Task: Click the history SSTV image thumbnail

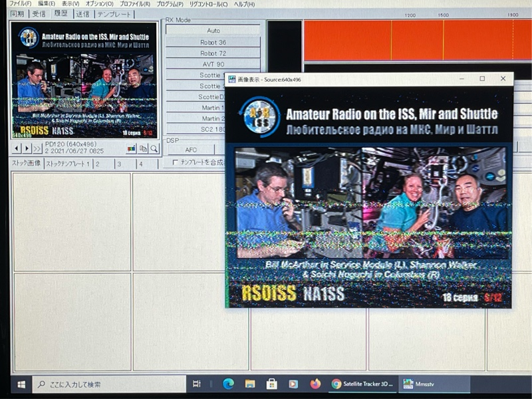Action: tap(84, 80)
